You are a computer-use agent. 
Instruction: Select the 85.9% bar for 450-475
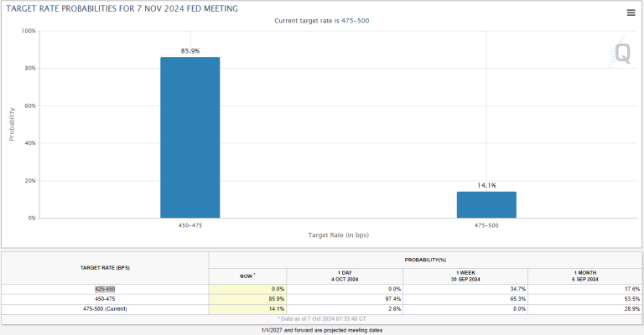click(x=190, y=137)
